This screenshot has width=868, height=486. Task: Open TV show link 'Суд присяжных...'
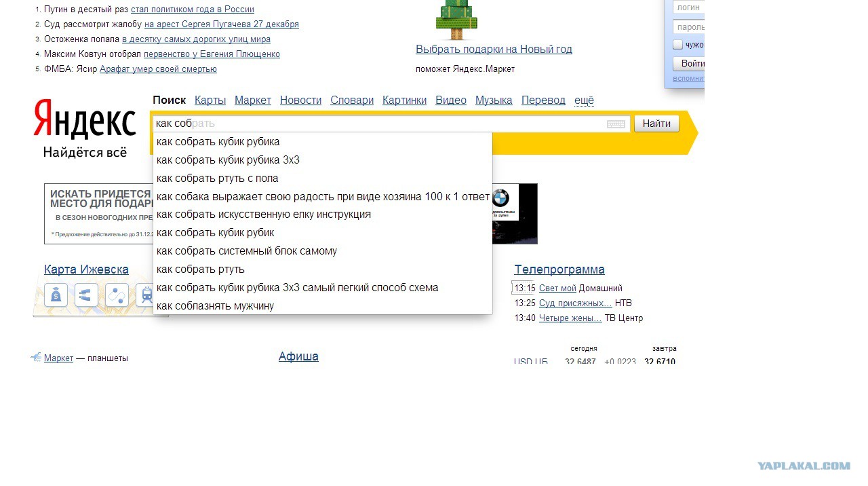pos(576,303)
